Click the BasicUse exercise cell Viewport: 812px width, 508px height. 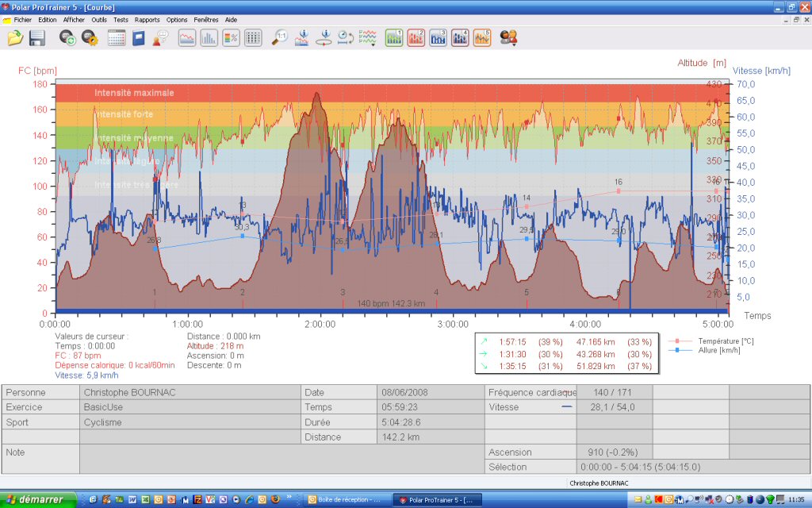click(190, 407)
